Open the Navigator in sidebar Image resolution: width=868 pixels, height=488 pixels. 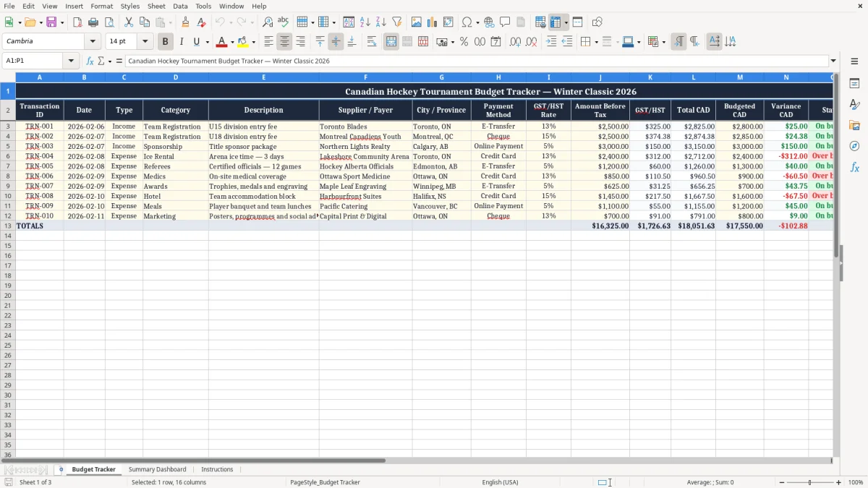click(854, 146)
